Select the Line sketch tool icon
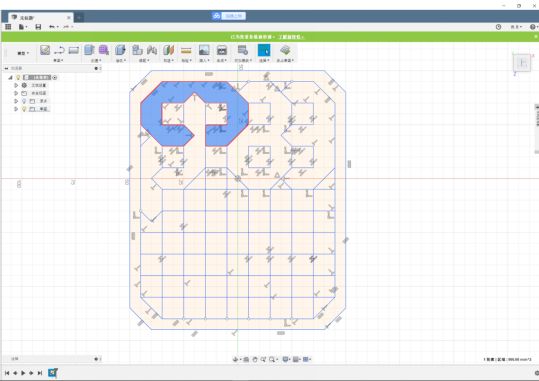 (x=59, y=50)
